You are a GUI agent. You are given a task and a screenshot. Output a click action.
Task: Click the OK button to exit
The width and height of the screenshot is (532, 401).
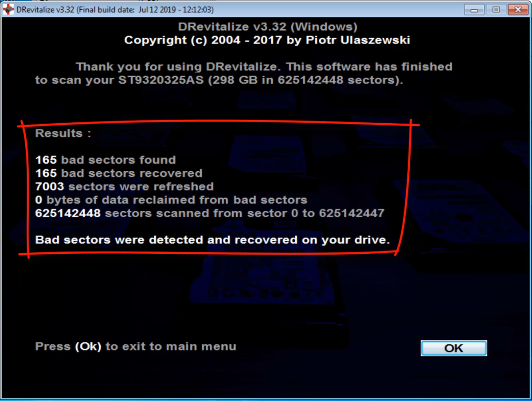coord(454,348)
